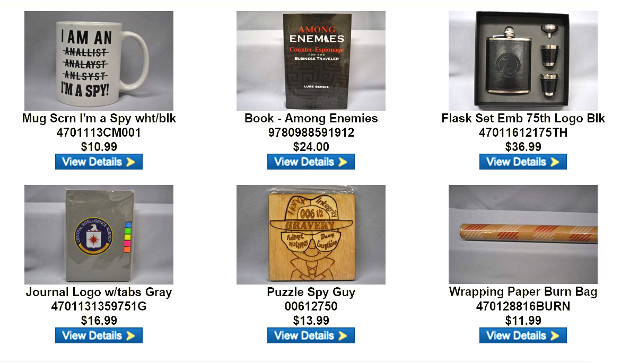This screenshot has height=364, width=621.
Task: Open the 75th Logo flask set image
Action: [523, 60]
